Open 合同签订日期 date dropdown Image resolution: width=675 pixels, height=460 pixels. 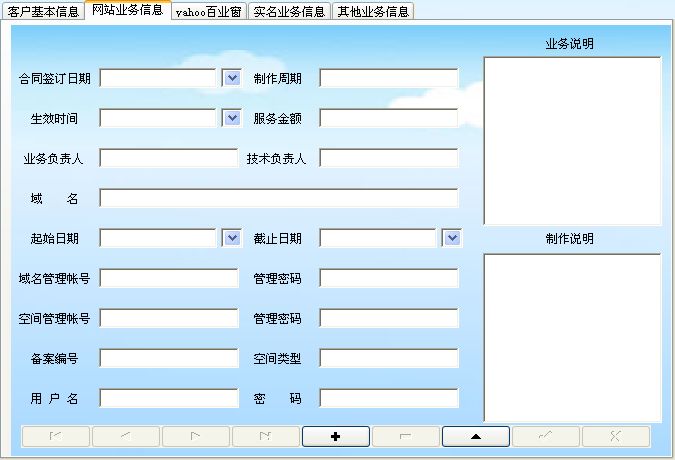point(232,78)
